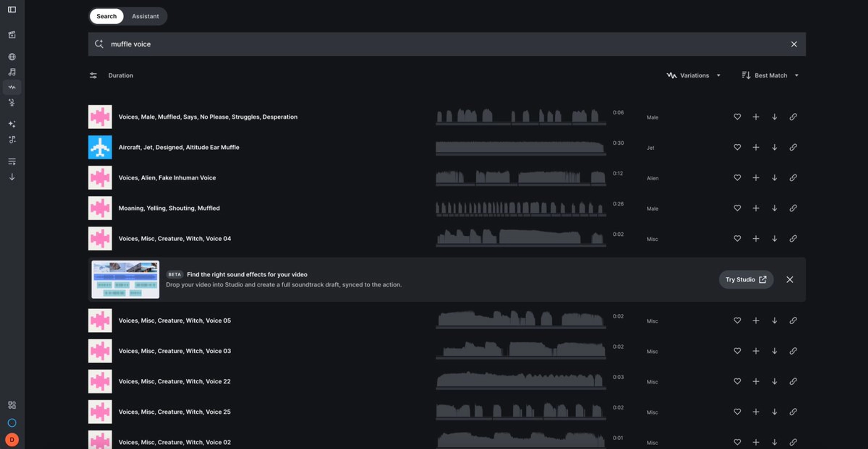This screenshot has width=868, height=449.
Task: Switch to the Search tab
Action: [x=106, y=16]
